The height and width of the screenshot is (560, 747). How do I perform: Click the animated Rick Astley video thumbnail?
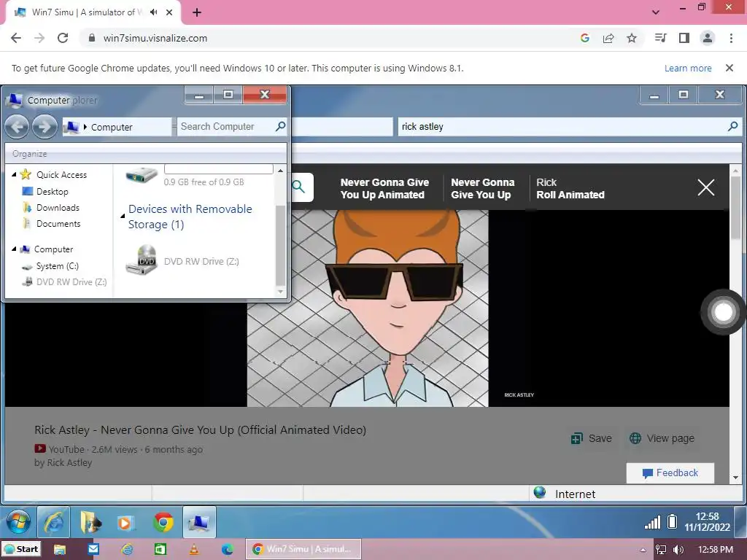pyautogui.click(x=368, y=308)
